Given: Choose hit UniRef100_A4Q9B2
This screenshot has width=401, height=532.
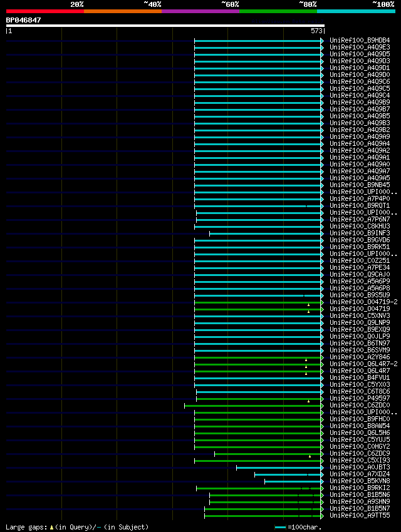Looking at the screenshot, I should [360, 130].
